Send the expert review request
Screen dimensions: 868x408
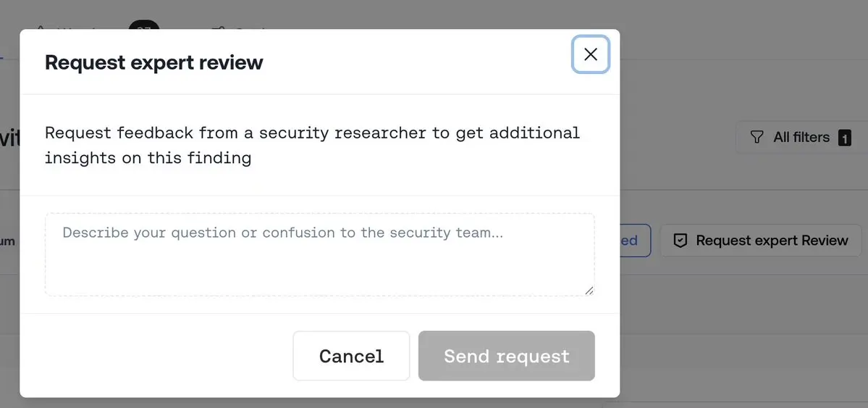pyautogui.click(x=507, y=356)
